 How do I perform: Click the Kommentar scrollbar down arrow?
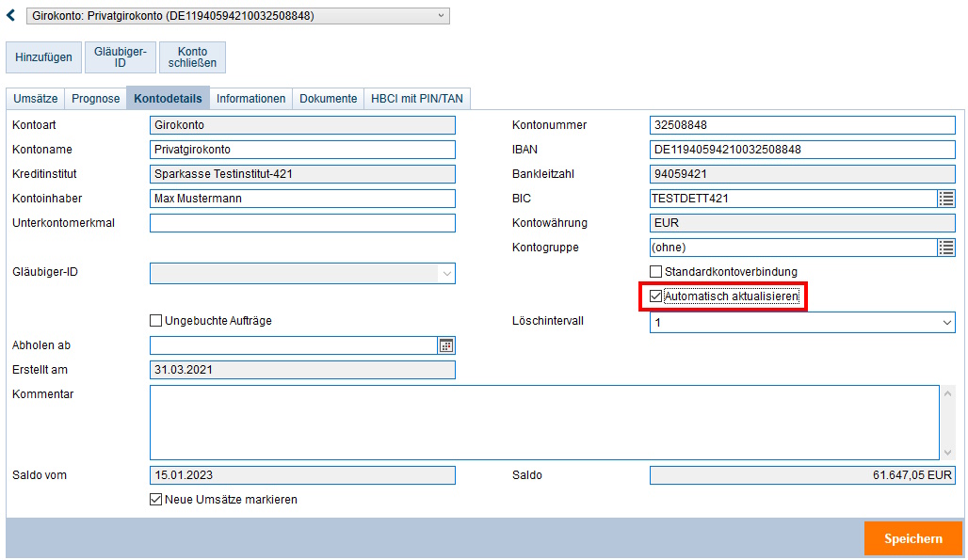click(948, 452)
